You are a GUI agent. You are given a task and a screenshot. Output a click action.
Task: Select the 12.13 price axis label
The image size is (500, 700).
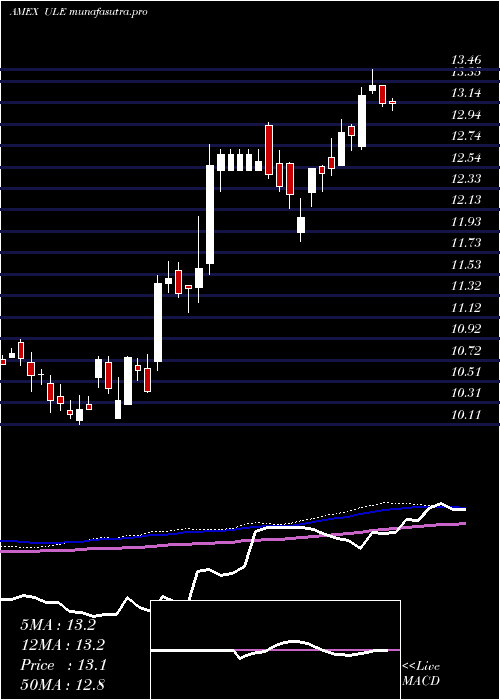coord(466,200)
